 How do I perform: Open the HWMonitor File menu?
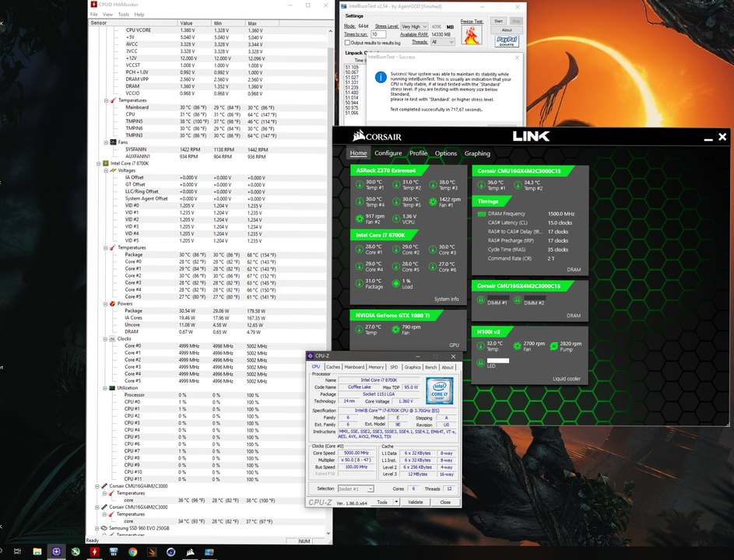click(94, 15)
